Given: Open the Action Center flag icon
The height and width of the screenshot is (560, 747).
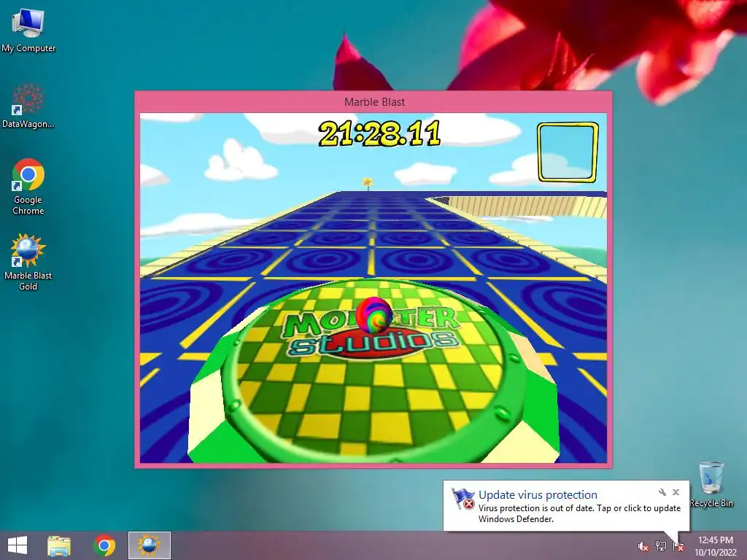Looking at the screenshot, I should [x=678, y=546].
